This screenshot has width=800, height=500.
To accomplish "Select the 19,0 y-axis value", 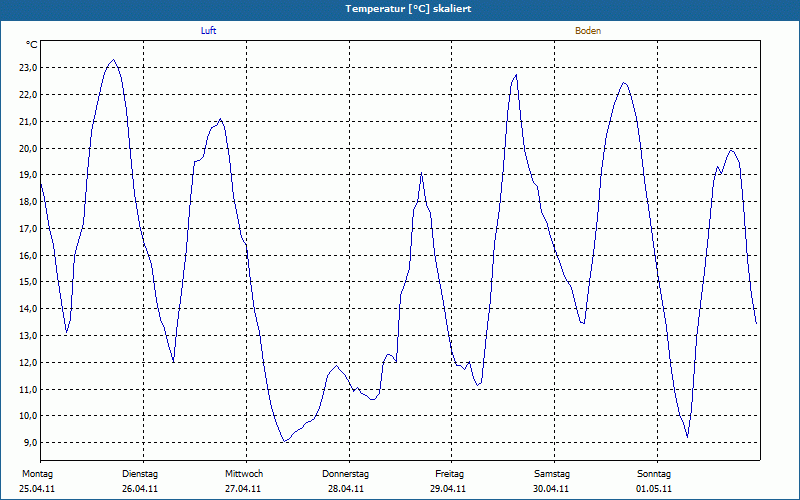I will coord(28,175).
